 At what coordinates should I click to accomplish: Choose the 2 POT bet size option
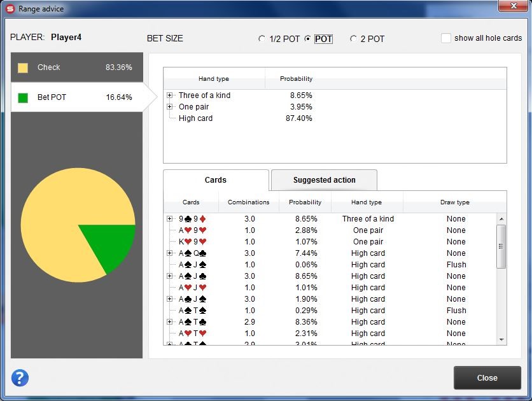(353, 39)
